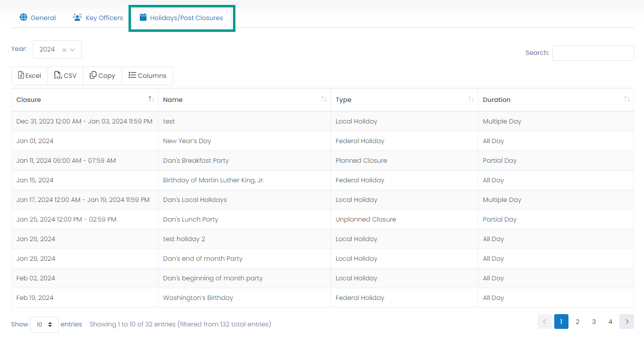Screen dimensions: 644x347
Task: Click the people icon beside Key Officers
Action: pyautogui.click(x=77, y=18)
